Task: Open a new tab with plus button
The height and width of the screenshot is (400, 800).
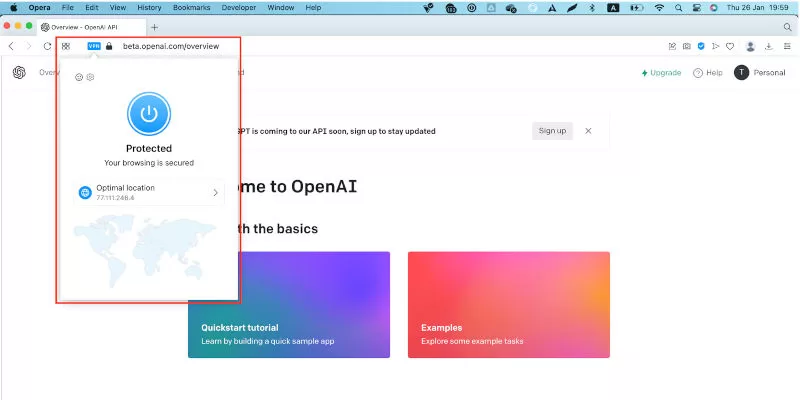Action: [155, 27]
